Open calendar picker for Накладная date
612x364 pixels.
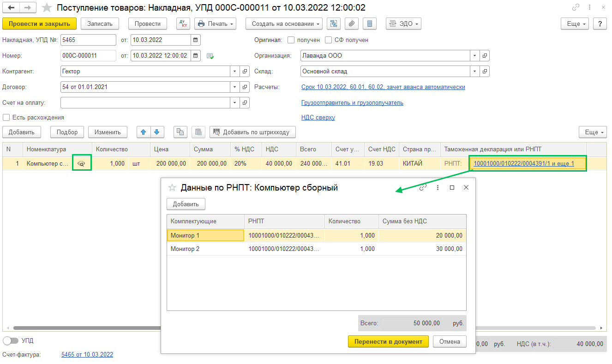[196, 40]
